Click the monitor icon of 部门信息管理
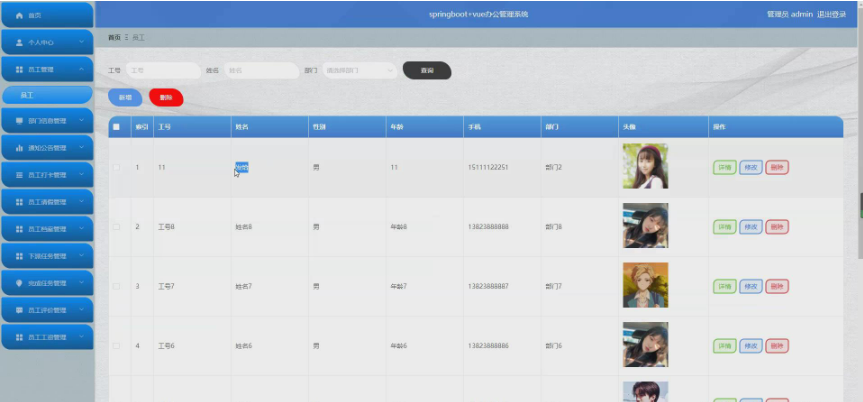 tap(19, 121)
